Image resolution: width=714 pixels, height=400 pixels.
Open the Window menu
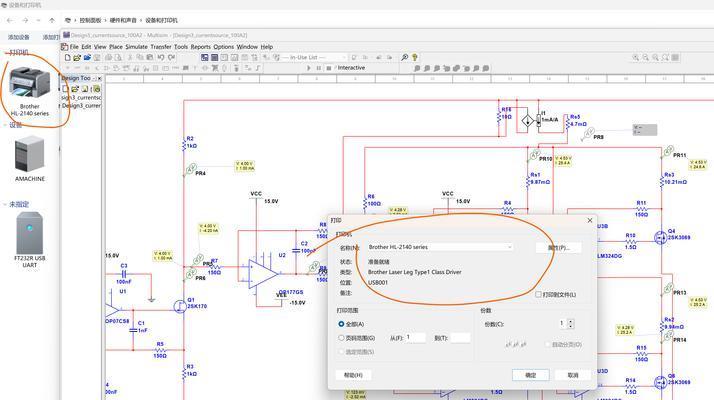(247, 46)
